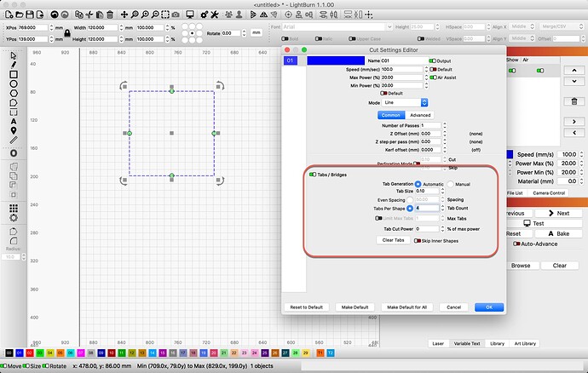Click the Bake button

558,233
